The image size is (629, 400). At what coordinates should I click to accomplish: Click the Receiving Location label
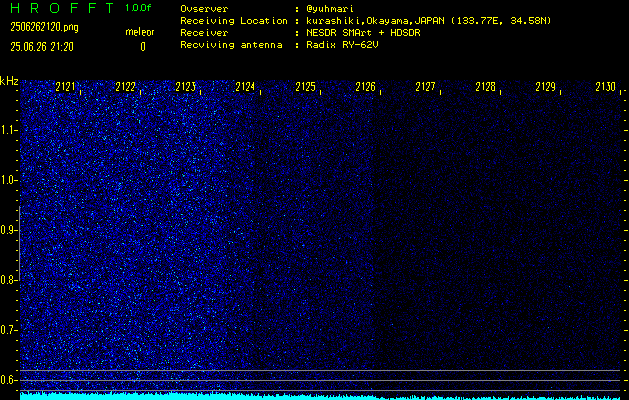point(234,21)
